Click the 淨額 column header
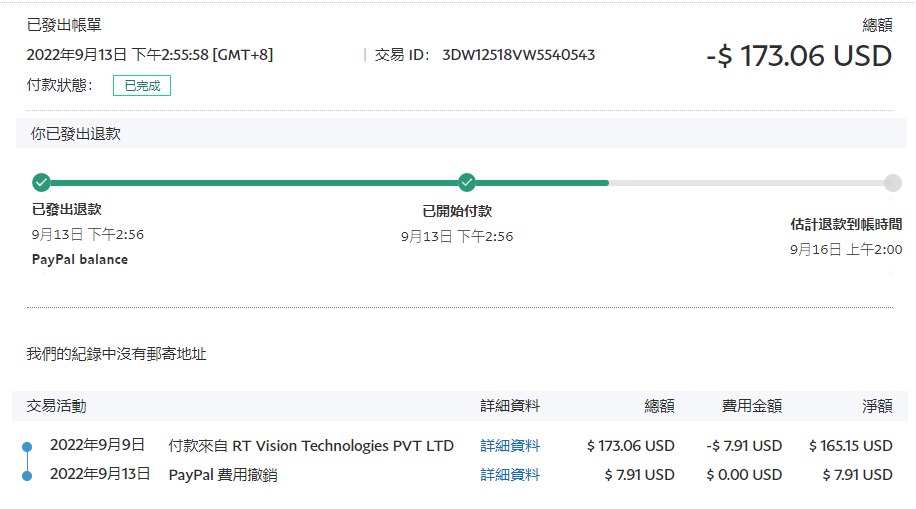 [877, 406]
